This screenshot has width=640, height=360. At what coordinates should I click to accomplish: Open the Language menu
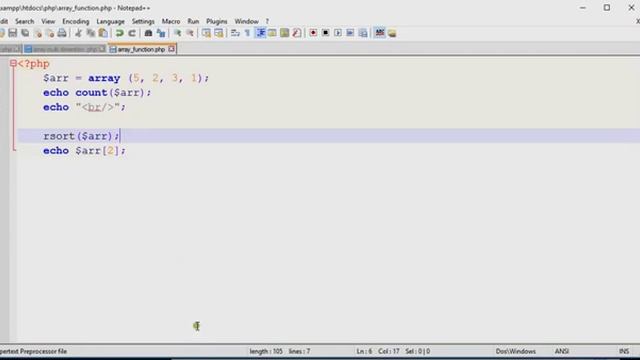(110, 21)
